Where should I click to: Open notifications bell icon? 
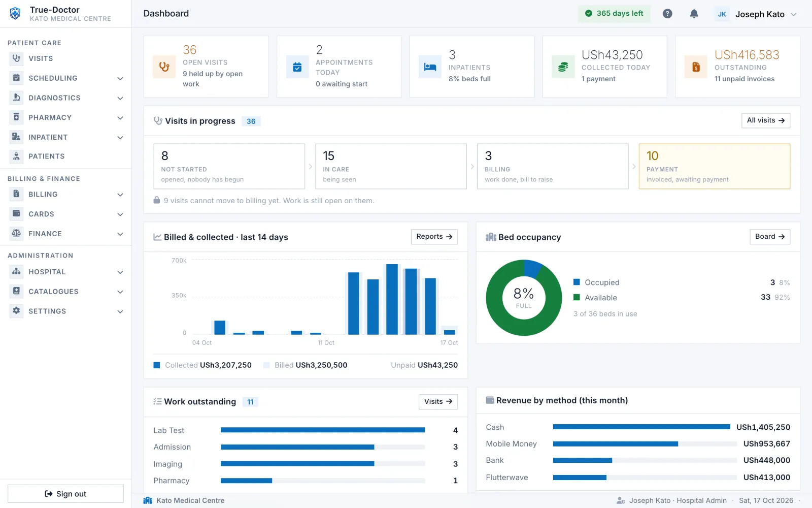coord(694,14)
